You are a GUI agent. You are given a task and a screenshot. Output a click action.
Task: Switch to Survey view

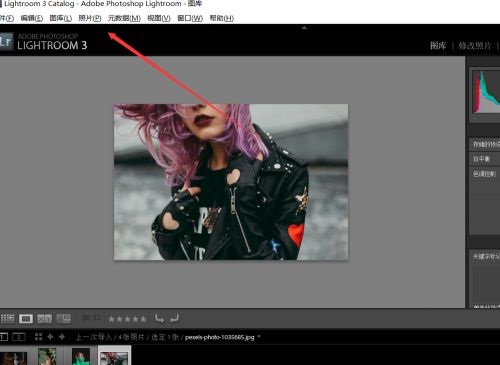coord(63,319)
